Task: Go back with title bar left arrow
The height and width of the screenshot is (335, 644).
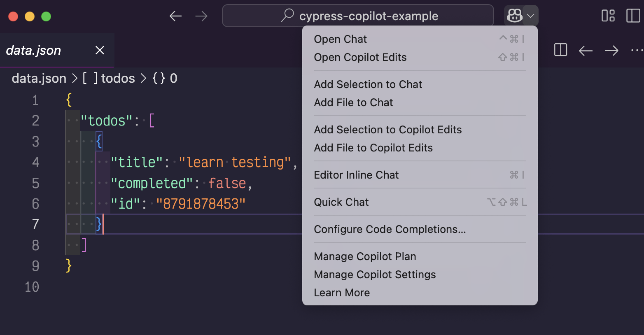Action: pos(176,16)
